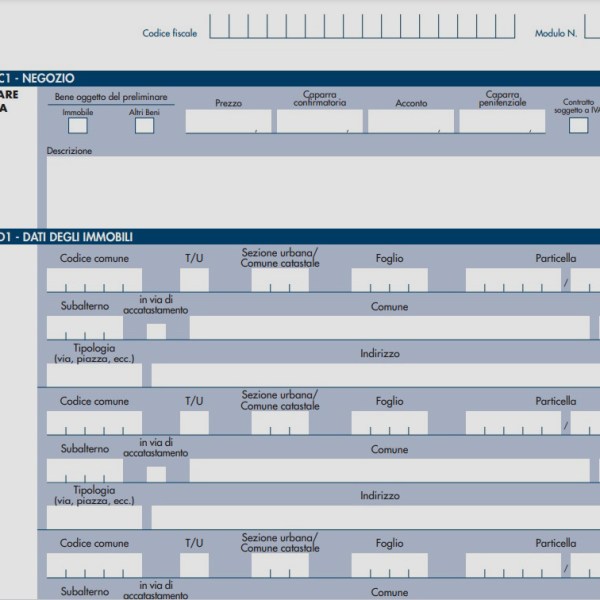The height and width of the screenshot is (600, 600).
Task: Click the Indirizzo field in second property block
Action: (376, 517)
